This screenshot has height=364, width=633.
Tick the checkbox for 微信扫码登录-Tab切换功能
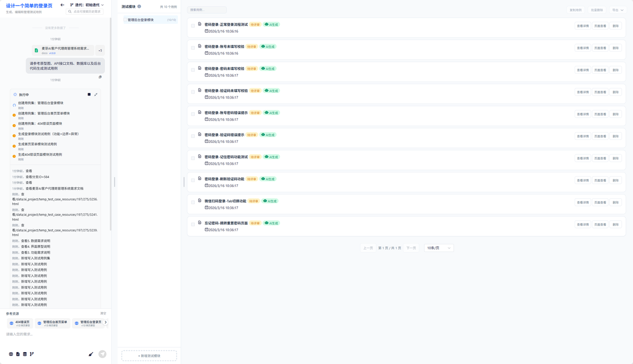193,202
